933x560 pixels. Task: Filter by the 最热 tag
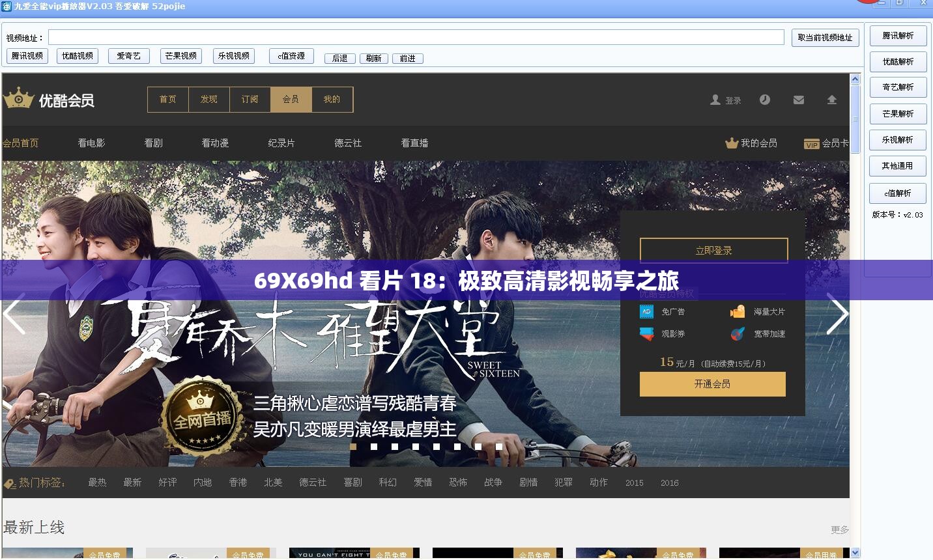pyautogui.click(x=97, y=483)
